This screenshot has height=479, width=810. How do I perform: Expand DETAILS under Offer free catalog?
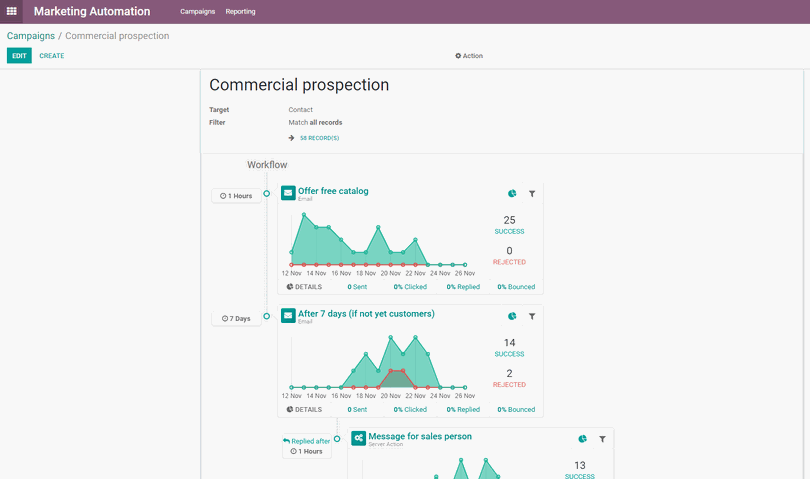(x=304, y=287)
